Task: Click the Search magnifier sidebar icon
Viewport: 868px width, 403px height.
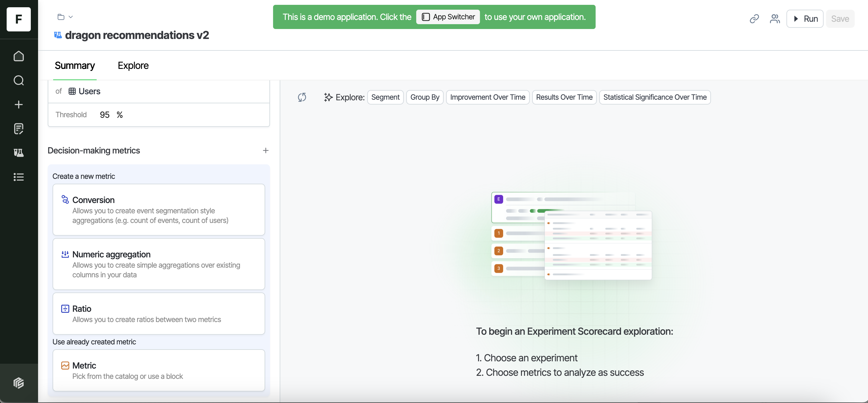Action: click(x=18, y=80)
